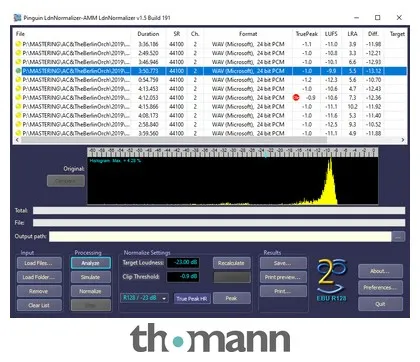Switch to Peak mode
Viewport: 420px width, 362px height.
232,298
